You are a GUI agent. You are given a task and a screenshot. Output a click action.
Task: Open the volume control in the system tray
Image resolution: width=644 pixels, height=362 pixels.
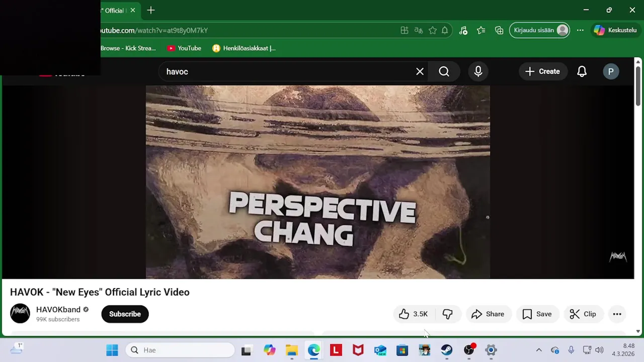click(x=599, y=350)
